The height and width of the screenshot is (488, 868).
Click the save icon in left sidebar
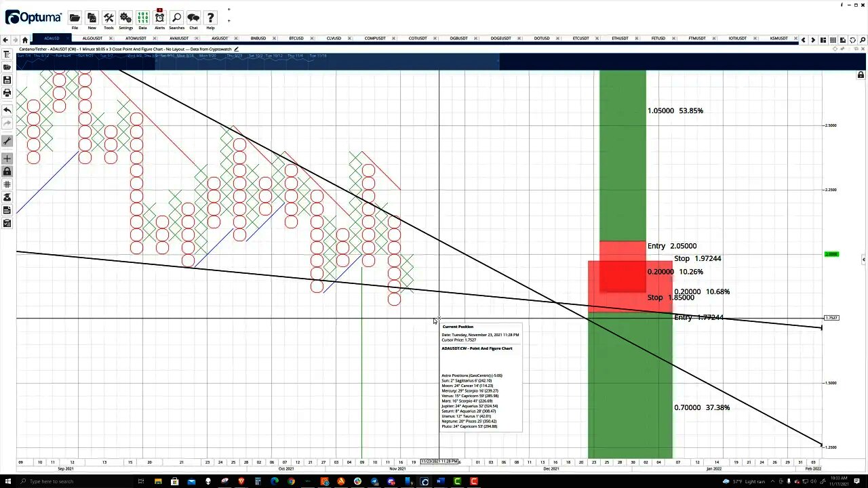(7, 80)
